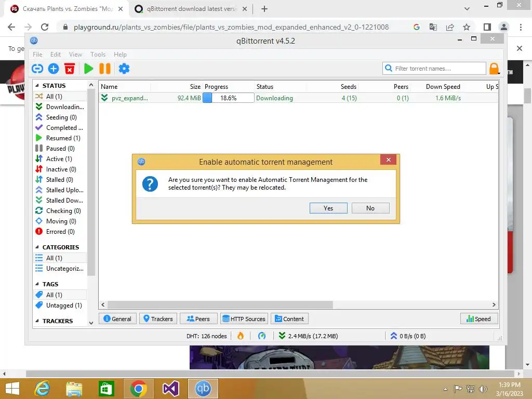Image resolution: width=532 pixels, height=399 pixels.
Task: Switch to the Peers tab
Action: click(x=198, y=319)
